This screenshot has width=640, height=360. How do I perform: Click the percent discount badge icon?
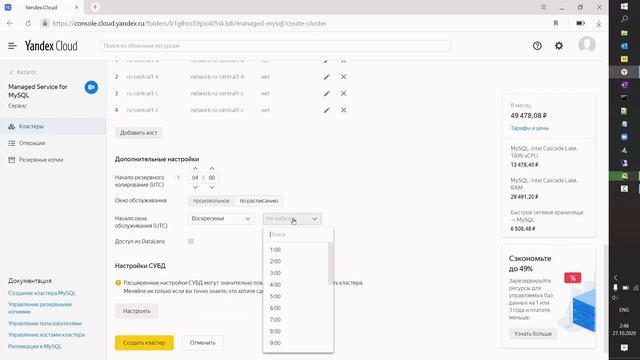[573, 278]
